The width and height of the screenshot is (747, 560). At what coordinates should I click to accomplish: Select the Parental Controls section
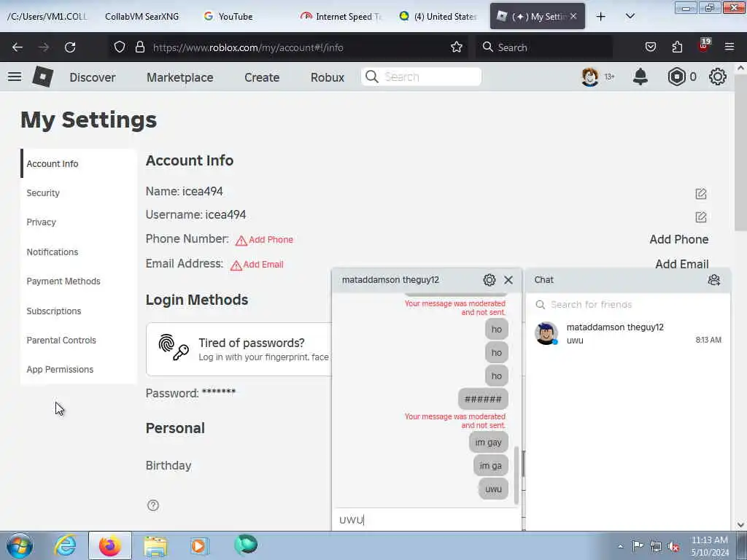tap(79, 341)
